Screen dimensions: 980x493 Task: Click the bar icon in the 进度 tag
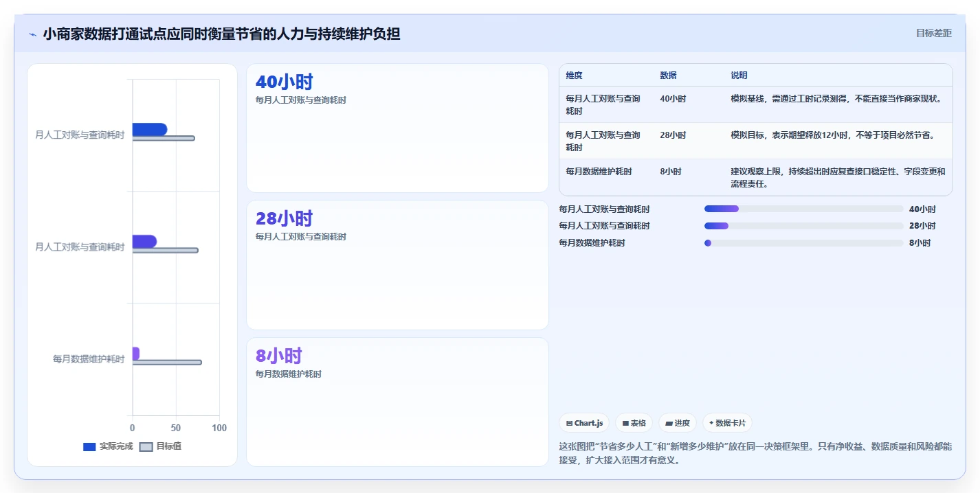point(669,424)
